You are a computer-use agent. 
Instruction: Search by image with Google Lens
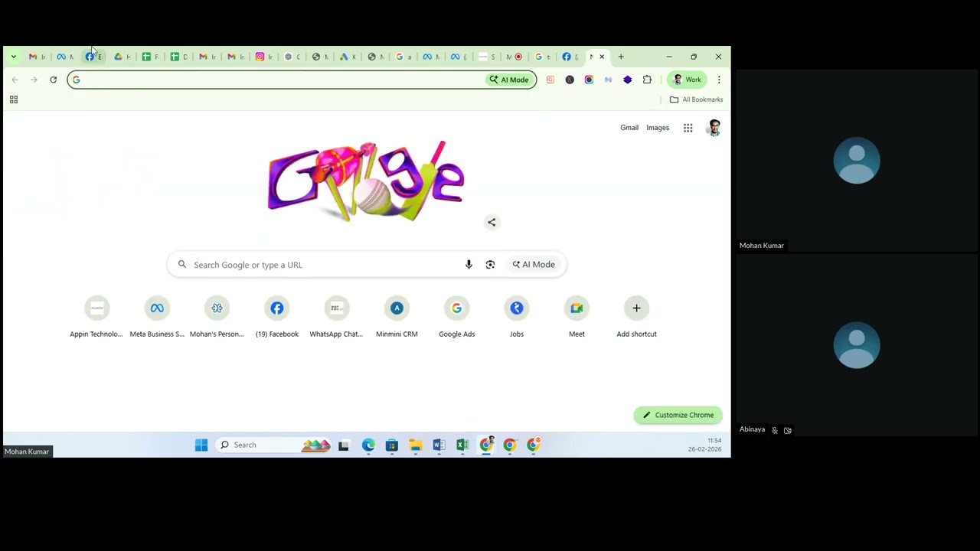pos(490,265)
